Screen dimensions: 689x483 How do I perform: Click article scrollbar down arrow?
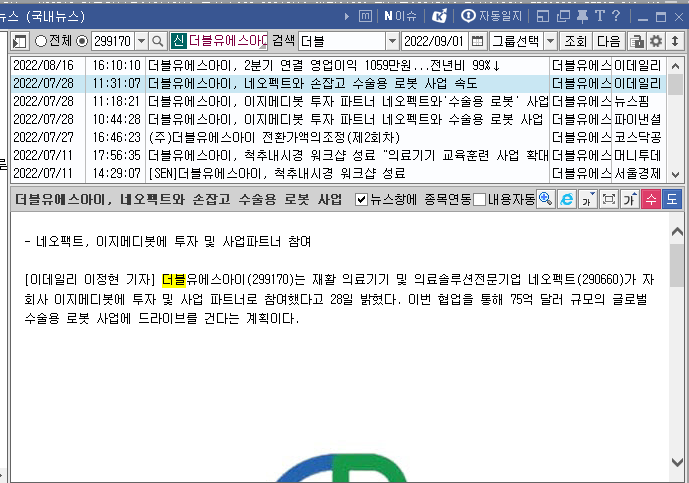click(677, 462)
